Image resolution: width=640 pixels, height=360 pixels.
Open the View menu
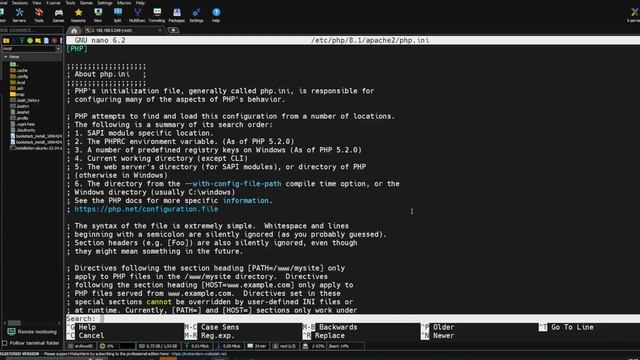pos(37,2)
